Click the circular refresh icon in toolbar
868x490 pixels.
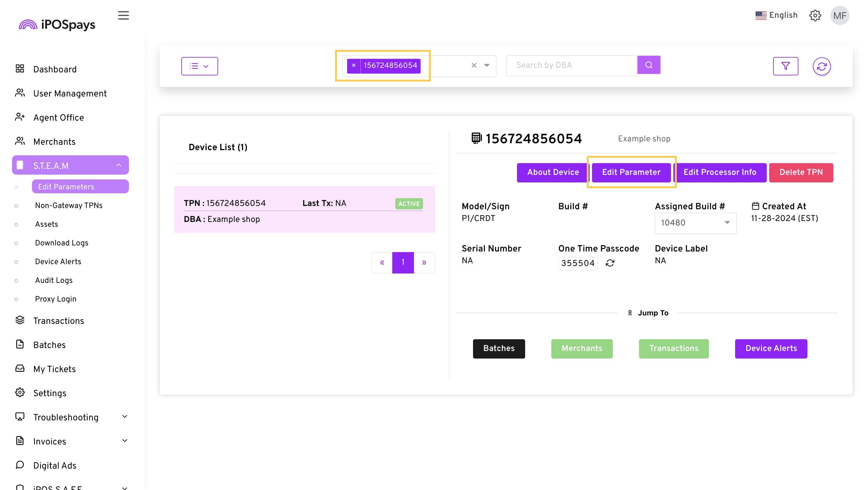(821, 66)
